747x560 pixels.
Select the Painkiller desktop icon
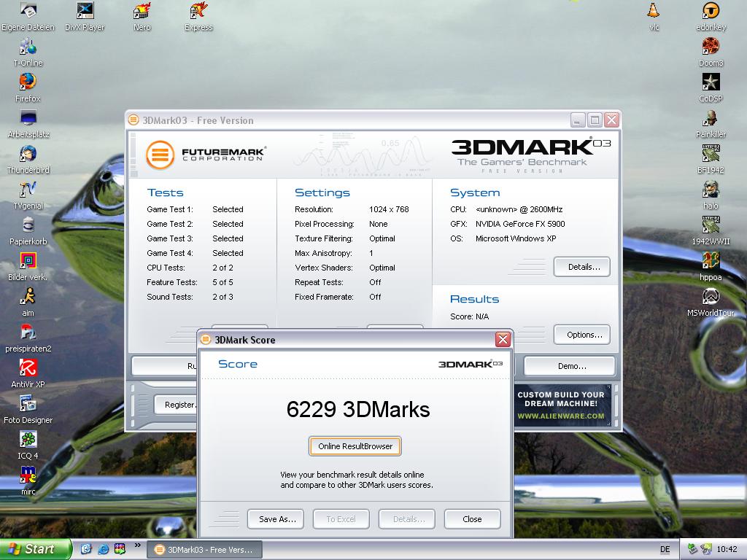pos(711,124)
